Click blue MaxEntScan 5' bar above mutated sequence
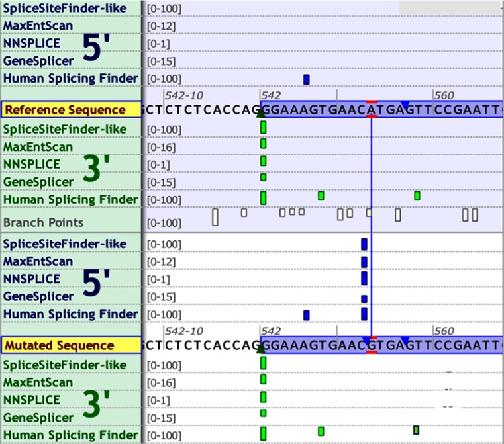Image resolution: width=504 pixels, height=444 pixels. point(364,262)
